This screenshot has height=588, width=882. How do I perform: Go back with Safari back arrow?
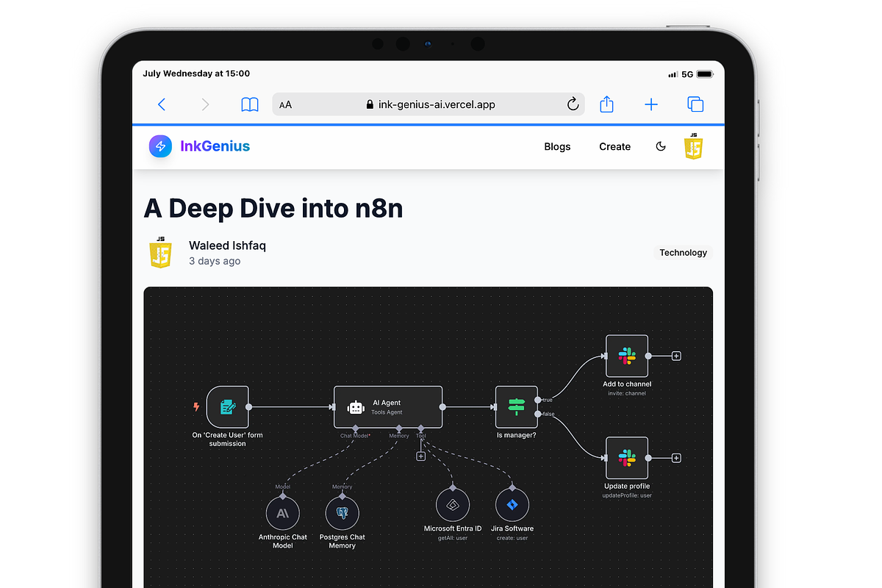click(162, 104)
